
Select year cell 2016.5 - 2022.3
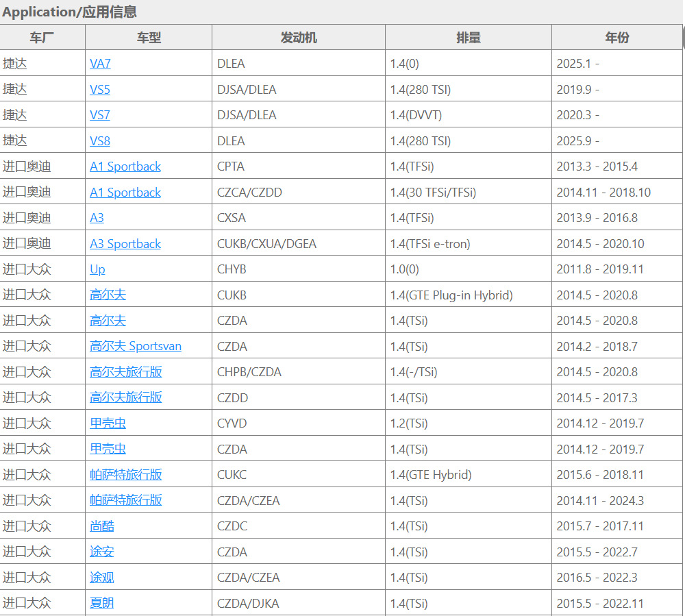pyautogui.click(x=617, y=578)
